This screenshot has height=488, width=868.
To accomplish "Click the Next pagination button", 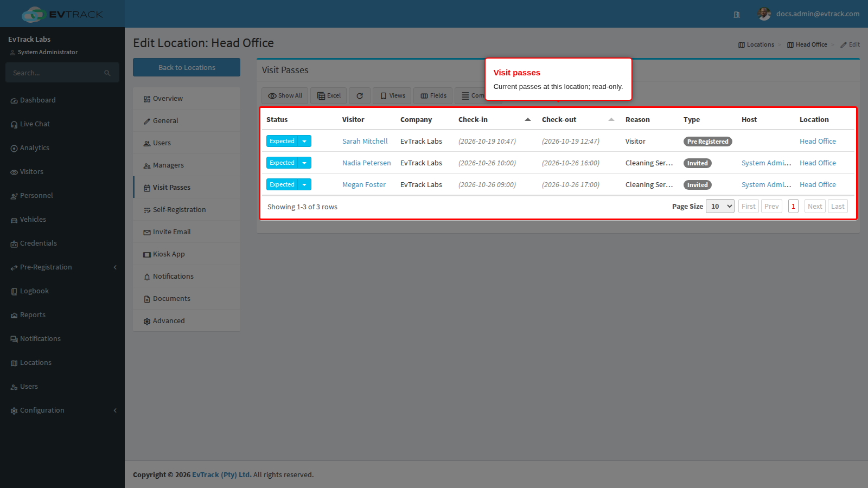I will pos(815,206).
